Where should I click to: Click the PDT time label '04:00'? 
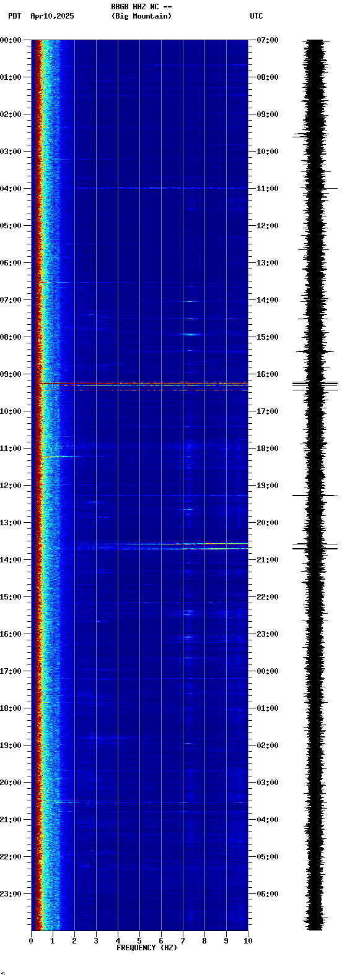[x=11, y=189]
